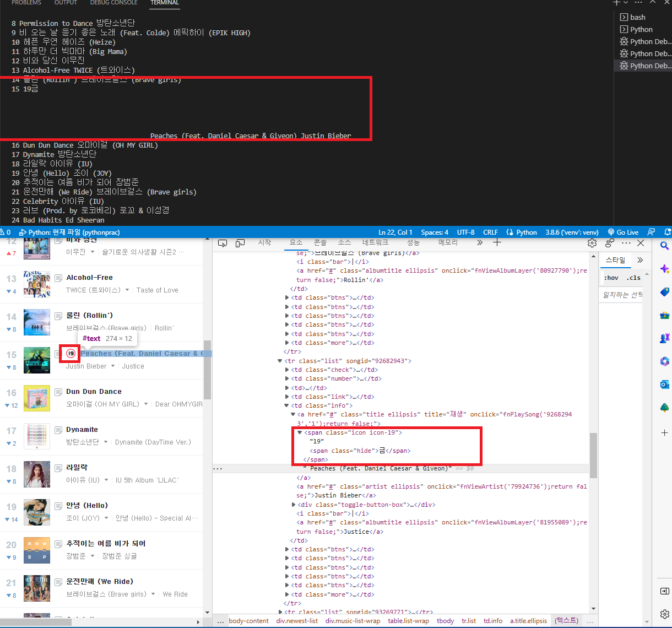Screen dimensions: 672x628
Task: Open DevTools settings gear
Action: [592, 243]
